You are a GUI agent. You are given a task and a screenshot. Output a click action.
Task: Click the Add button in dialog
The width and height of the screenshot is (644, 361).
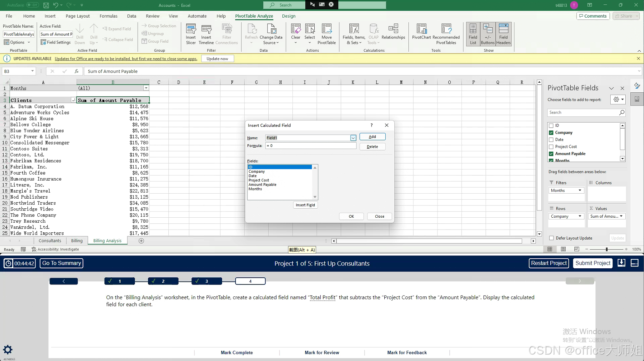click(372, 136)
